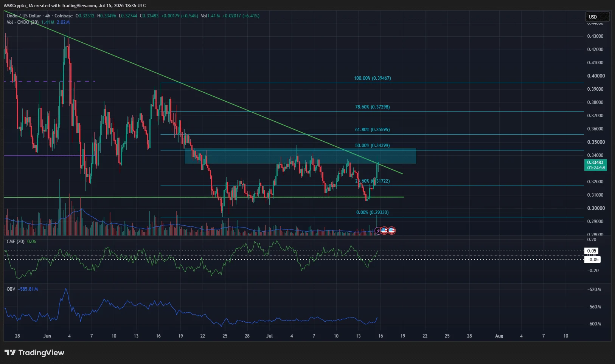Viewport: 615px width, 364px height.
Task: Click the Aug label on time axis
Action: 499,336
